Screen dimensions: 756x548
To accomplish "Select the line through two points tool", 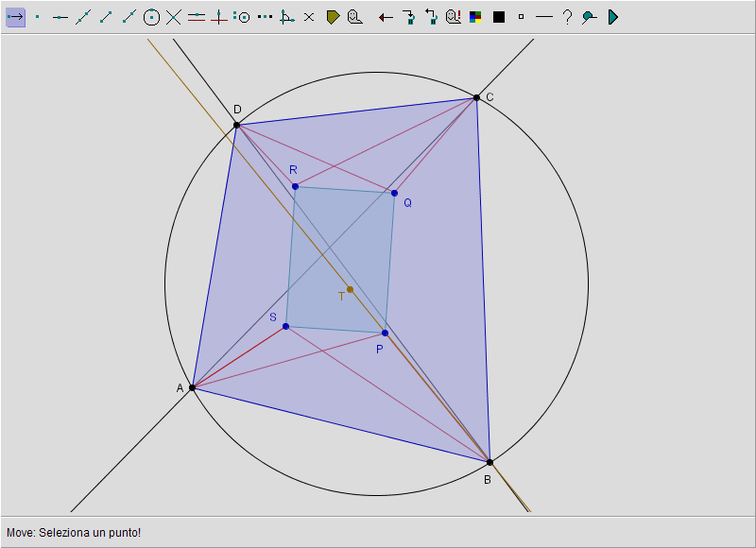I will 83,17.
